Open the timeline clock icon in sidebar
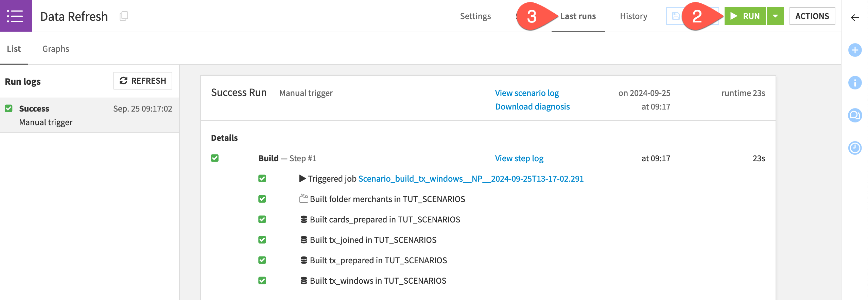The image size is (868, 300). (x=855, y=148)
